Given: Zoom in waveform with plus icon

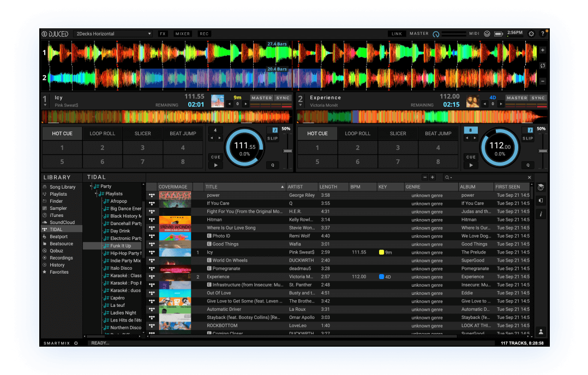Looking at the screenshot, I should click(543, 50).
